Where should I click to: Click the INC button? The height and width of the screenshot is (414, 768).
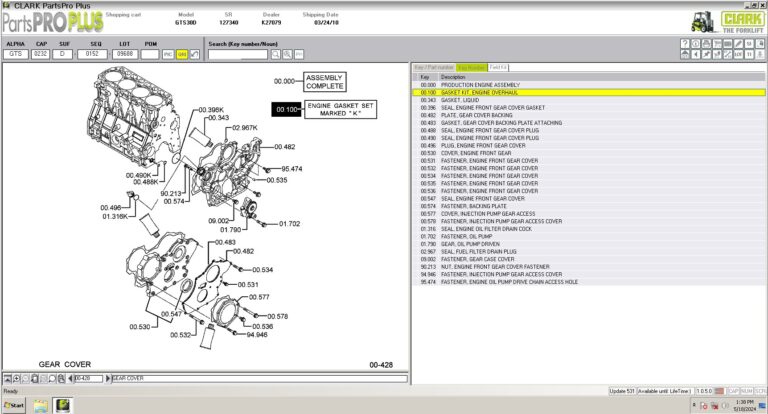tap(168, 54)
